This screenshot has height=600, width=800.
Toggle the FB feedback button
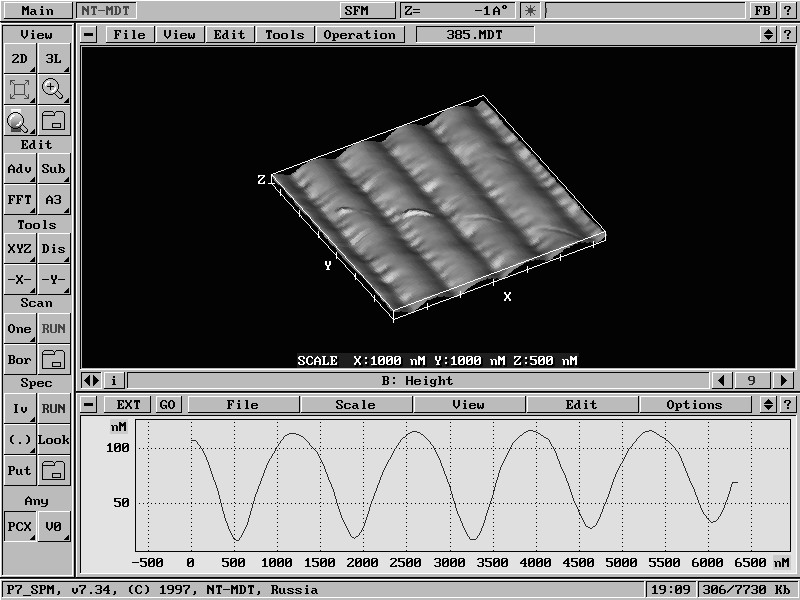[x=762, y=11]
